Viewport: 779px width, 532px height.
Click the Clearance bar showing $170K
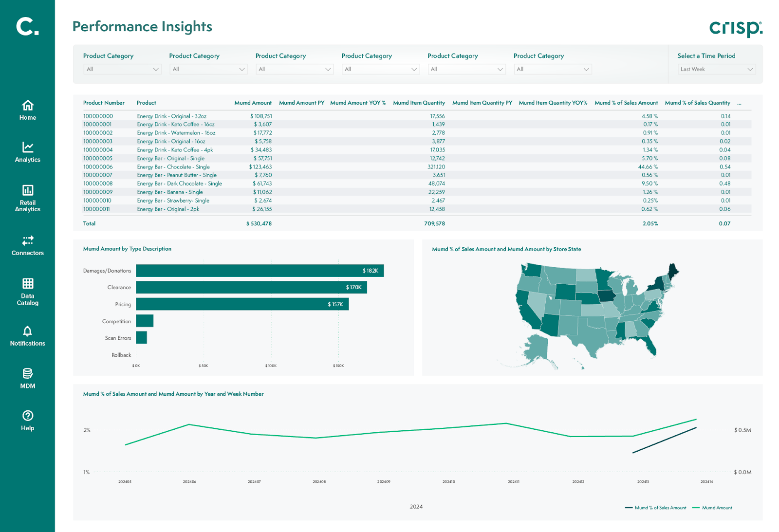(x=251, y=287)
